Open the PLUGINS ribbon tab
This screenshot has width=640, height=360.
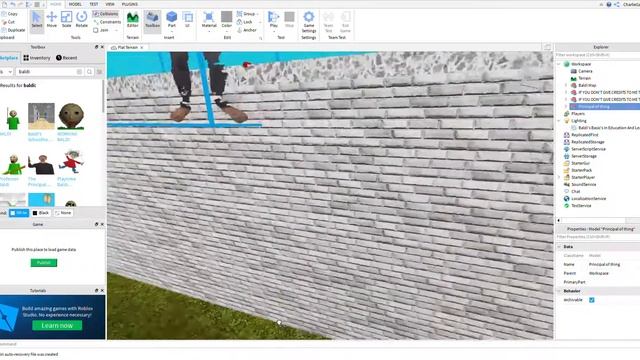pyautogui.click(x=130, y=4)
